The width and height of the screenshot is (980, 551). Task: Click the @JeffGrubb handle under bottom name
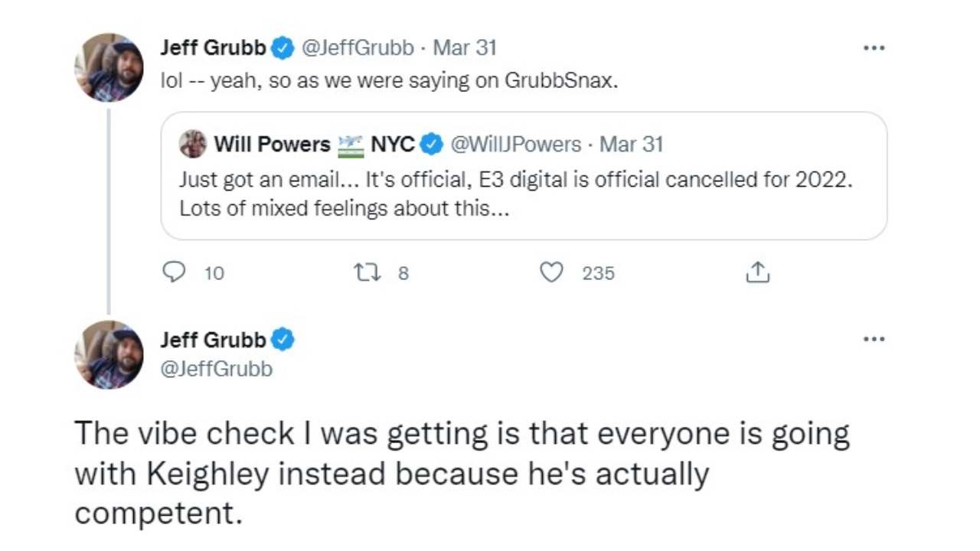[x=216, y=369]
